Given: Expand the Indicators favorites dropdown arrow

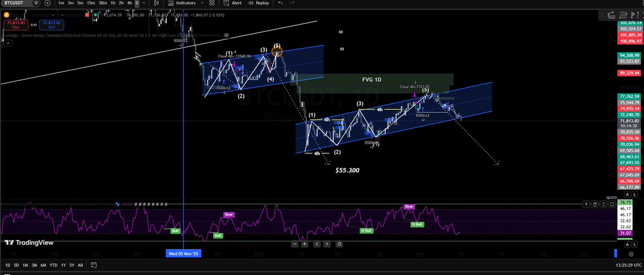Looking at the screenshot, I should [201, 3].
